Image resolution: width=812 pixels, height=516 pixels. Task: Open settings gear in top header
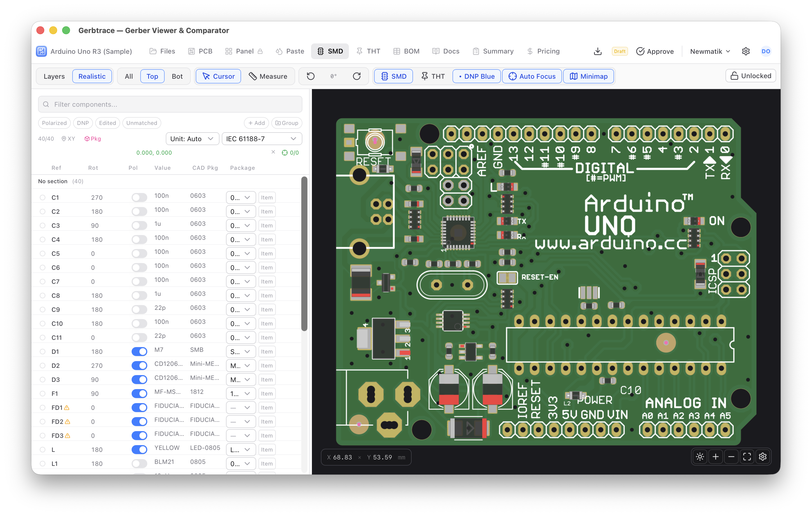[x=746, y=51]
